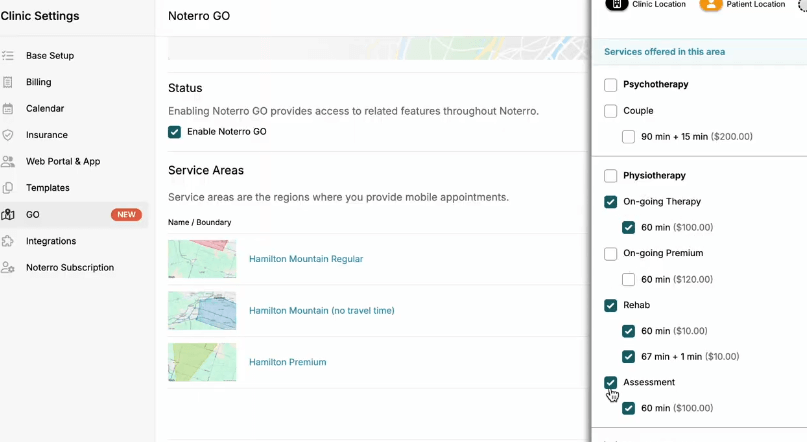Check 60 min ($120.00) checkbox
Image resolution: width=807 pixels, height=442 pixels.
[628, 279]
